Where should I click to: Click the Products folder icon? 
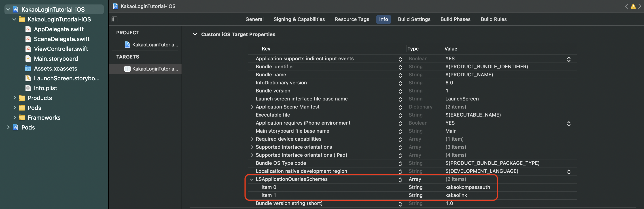22,98
